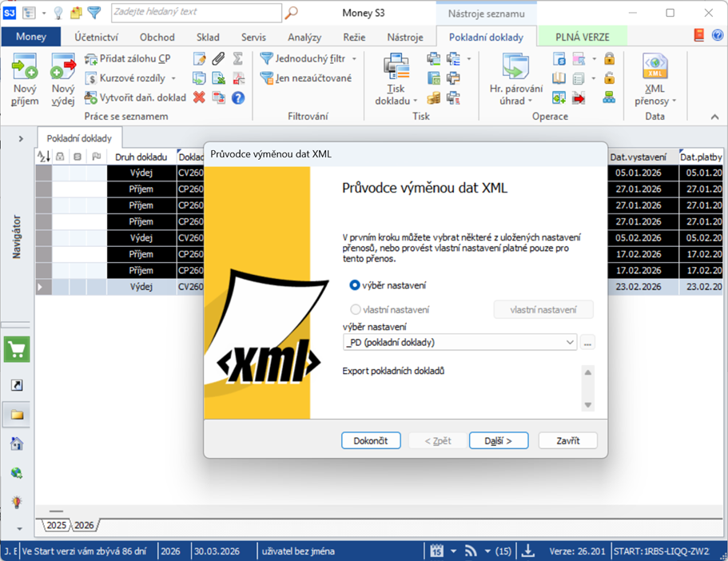728x561 pixels.
Task: Click the Hr. párování úhrad icon
Action: coord(515,67)
